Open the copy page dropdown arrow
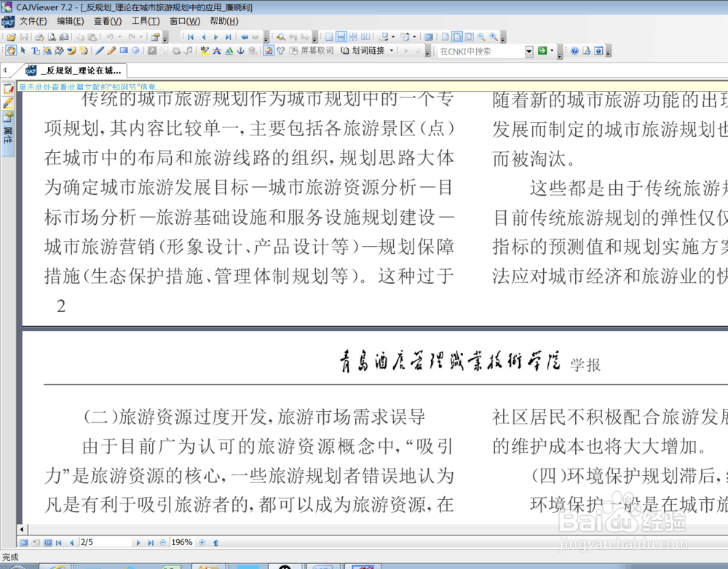 (415, 36)
